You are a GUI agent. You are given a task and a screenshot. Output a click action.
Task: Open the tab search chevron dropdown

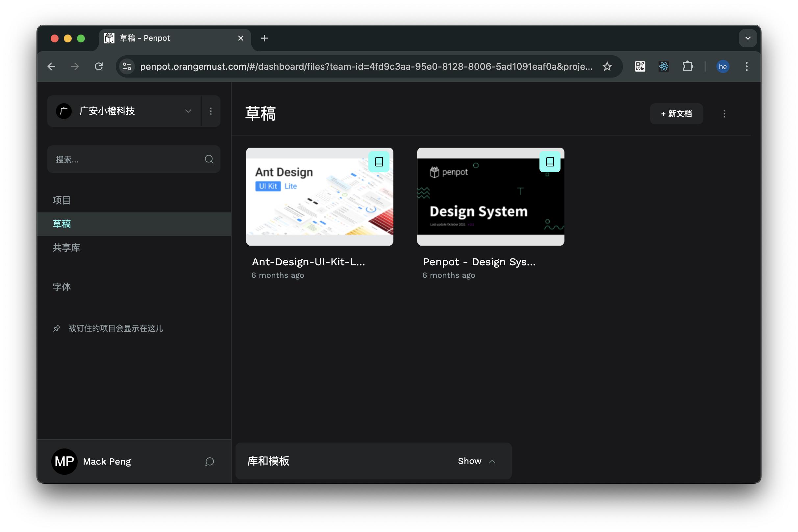(x=747, y=38)
